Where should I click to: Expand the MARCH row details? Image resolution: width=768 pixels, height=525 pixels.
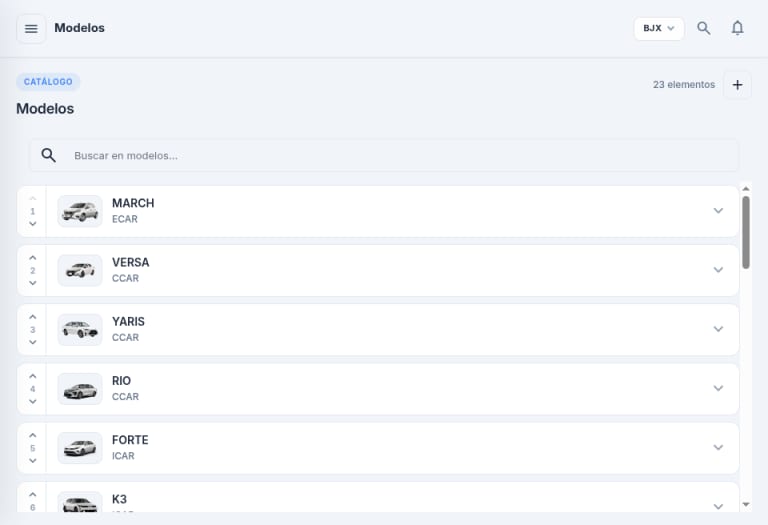718,211
